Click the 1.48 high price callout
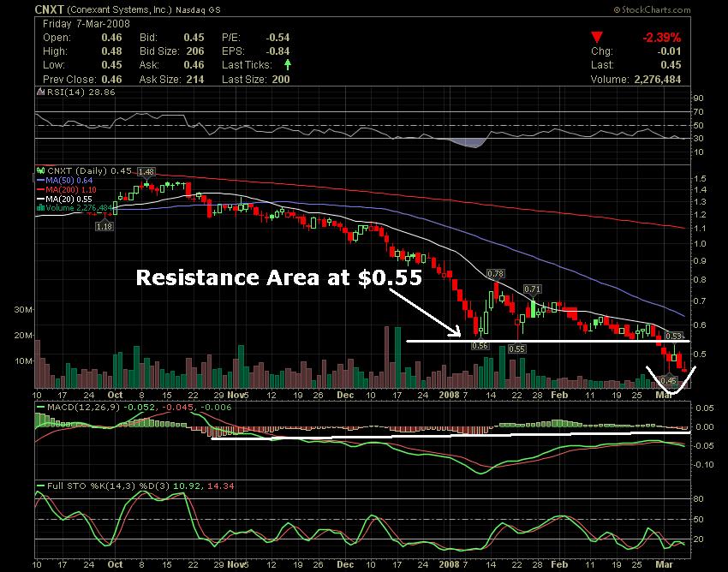Viewport: 728px width, 572px height. point(146,172)
